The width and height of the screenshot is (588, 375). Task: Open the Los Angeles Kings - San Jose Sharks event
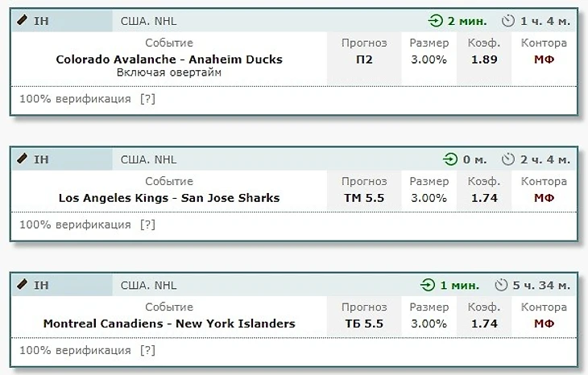point(169,198)
